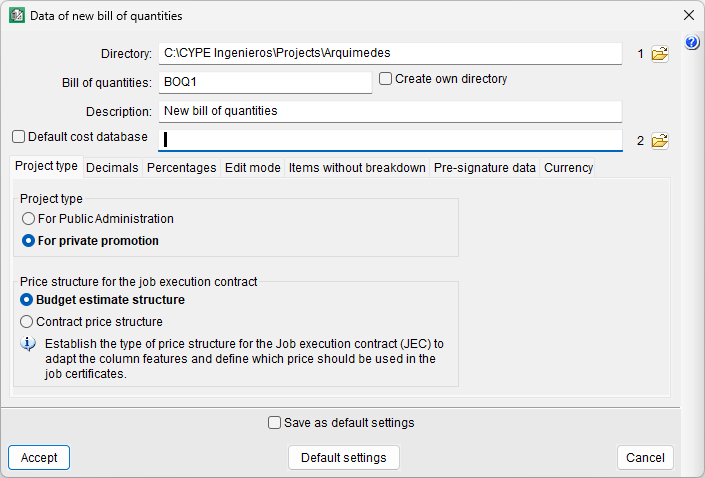
Task: Click the blue help question icon
Action: 692,42
